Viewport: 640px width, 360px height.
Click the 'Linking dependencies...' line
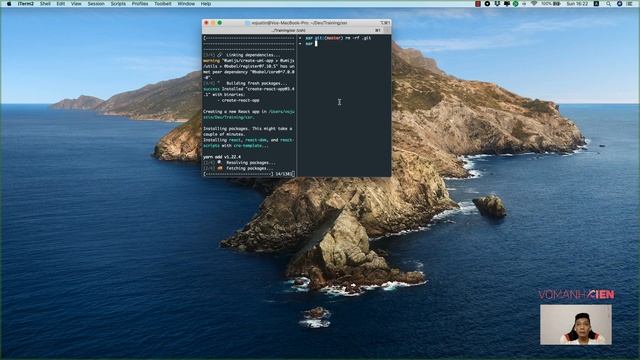(242, 55)
